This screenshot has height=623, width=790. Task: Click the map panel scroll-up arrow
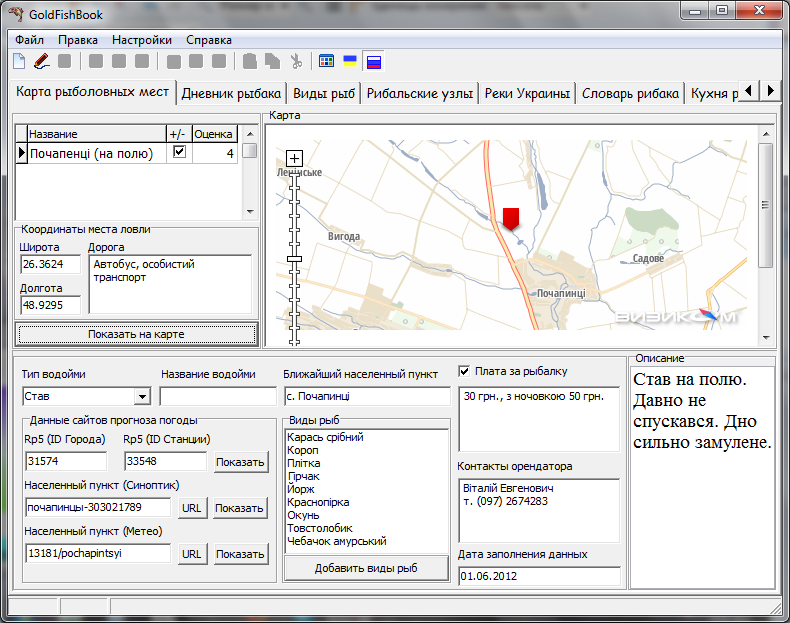pyautogui.click(x=766, y=134)
